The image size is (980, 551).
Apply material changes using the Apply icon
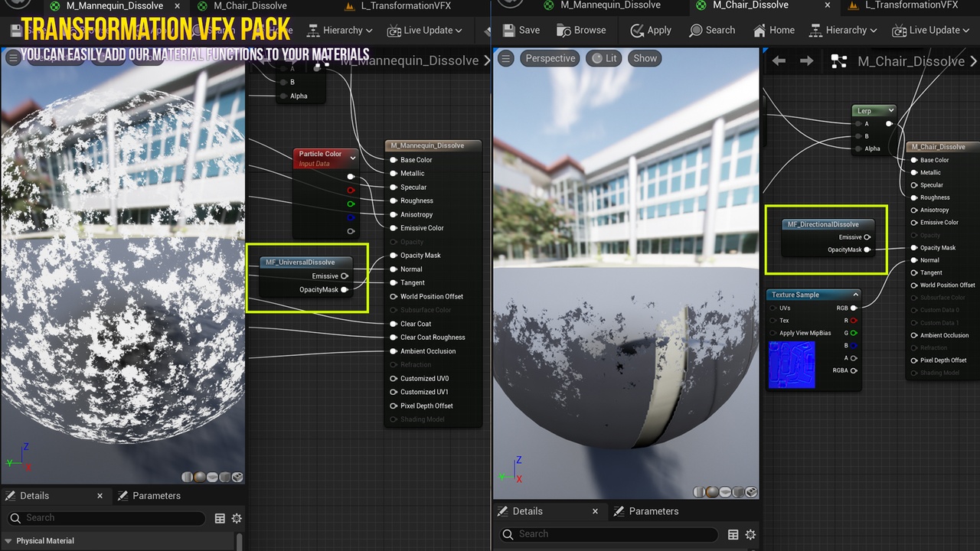pos(650,30)
